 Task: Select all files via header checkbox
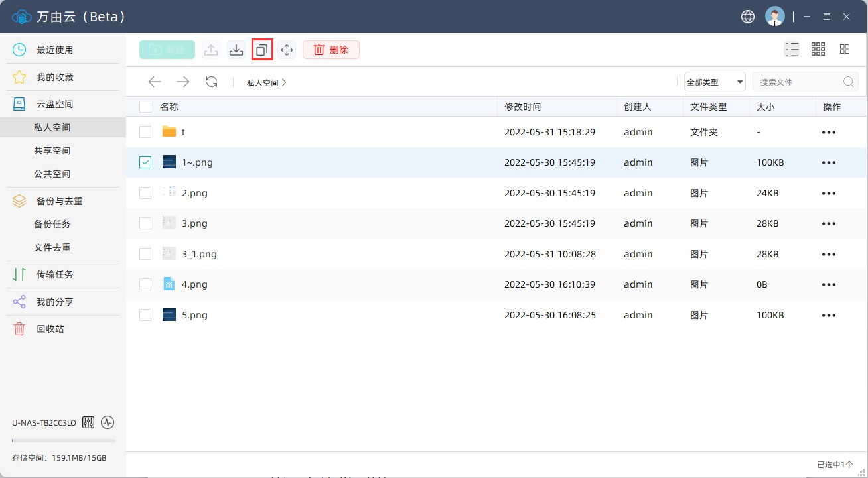click(145, 106)
